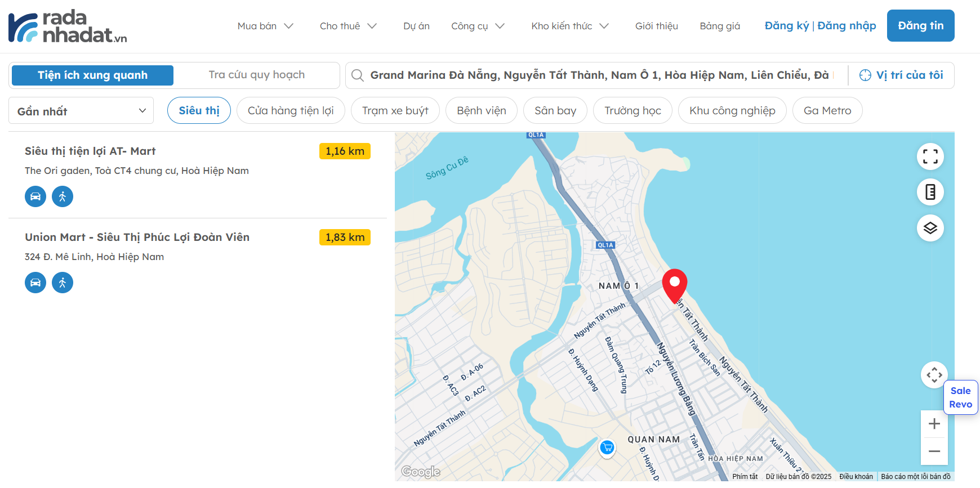Click the map legend panel icon
Viewport: 980px width, 488px height.
pyautogui.click(x=930, y=192)
